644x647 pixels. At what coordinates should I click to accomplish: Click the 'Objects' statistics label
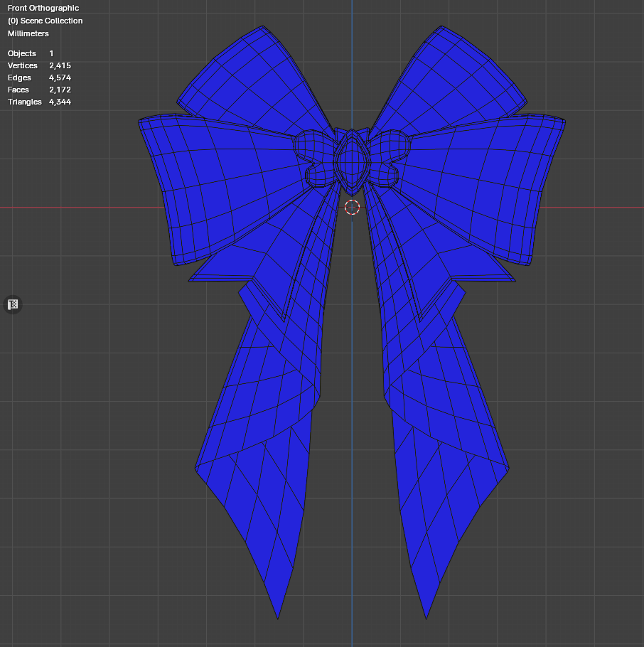click(x=22, y=53)
